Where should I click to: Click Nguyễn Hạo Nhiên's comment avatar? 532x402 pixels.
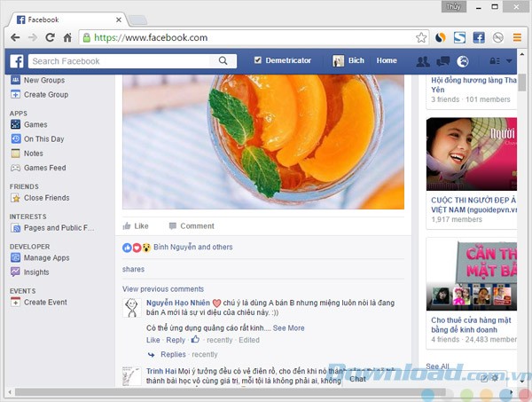coord(131,308)
